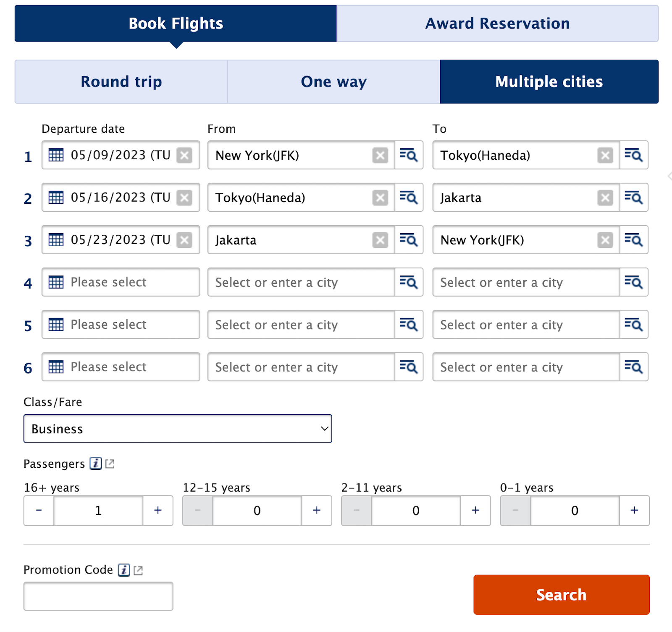Switch to Book Flights tab
The height and width of the screenshot is (632, 672).
pyautogui.click(x=176, y=24)
